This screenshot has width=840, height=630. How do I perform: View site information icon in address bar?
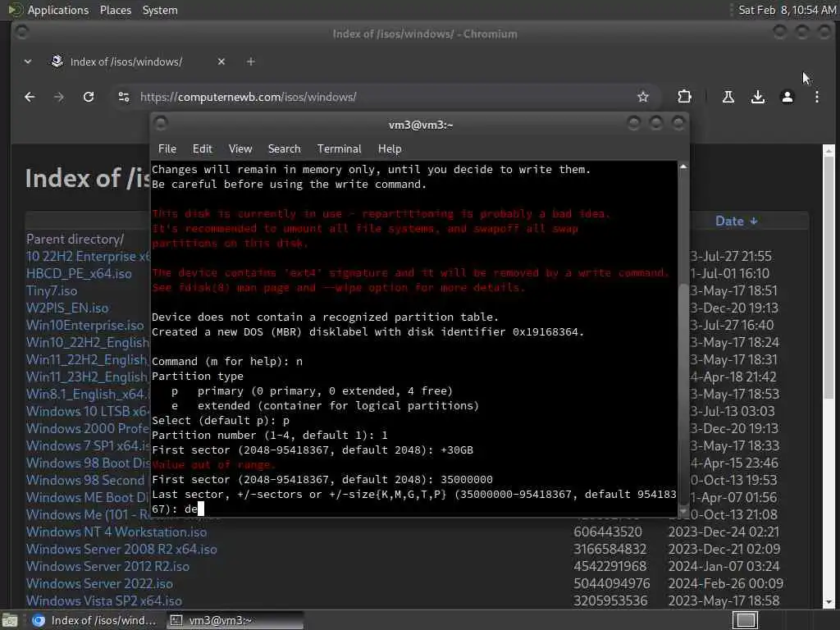point(124,97)
